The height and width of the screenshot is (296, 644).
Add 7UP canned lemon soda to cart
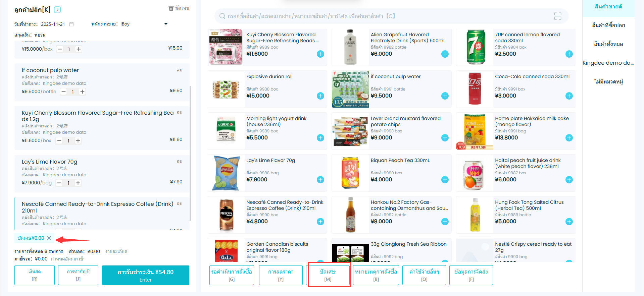pos(569,54)
